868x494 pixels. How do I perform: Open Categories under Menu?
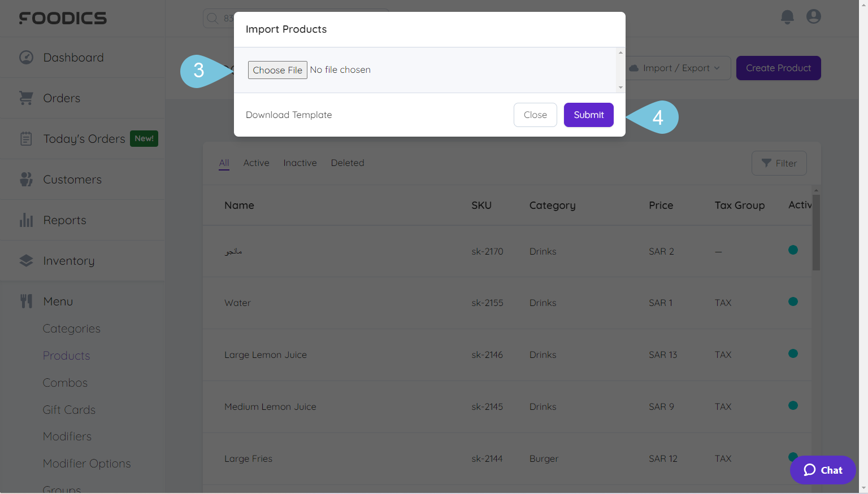[72, 329]
